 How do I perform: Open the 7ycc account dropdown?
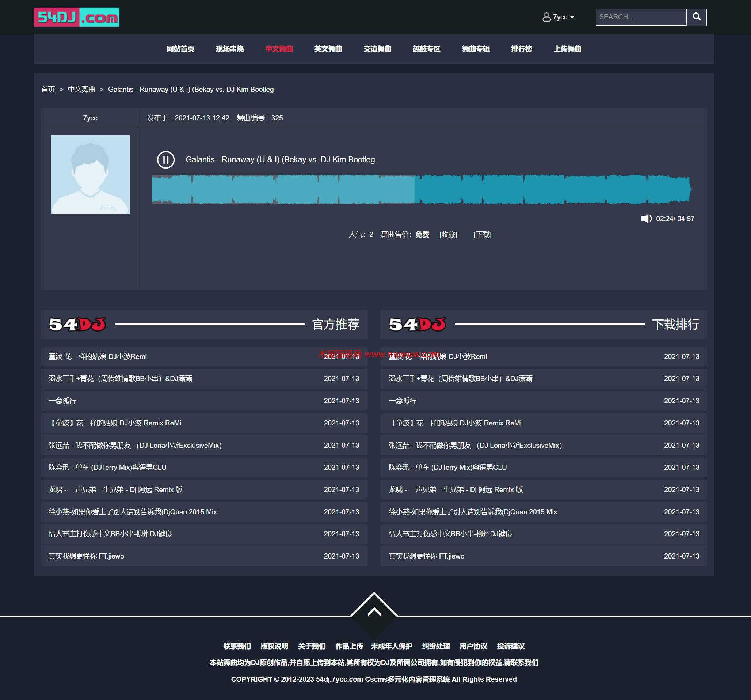coord(563,17)
